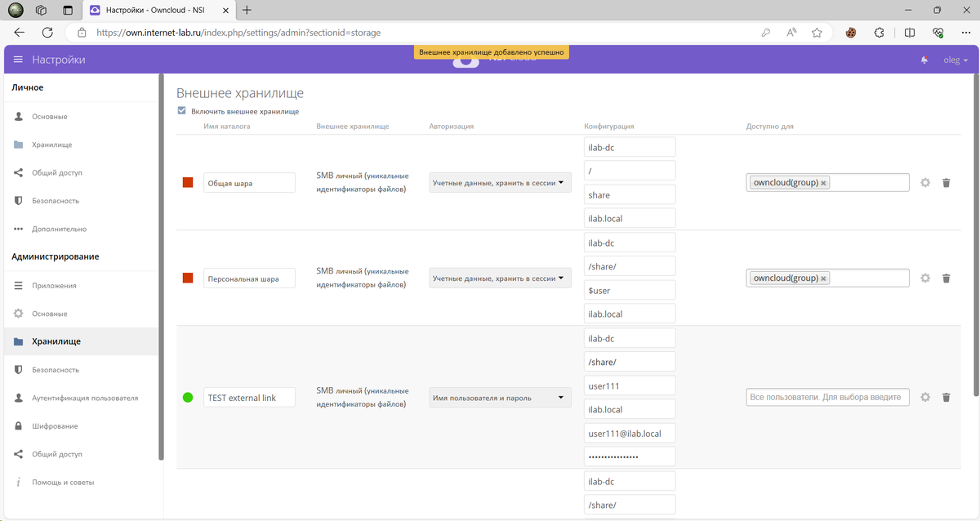This screenshot has height=521, width=980.
Task: Open the tab actions menu icon
Action: tap(67, 11)
